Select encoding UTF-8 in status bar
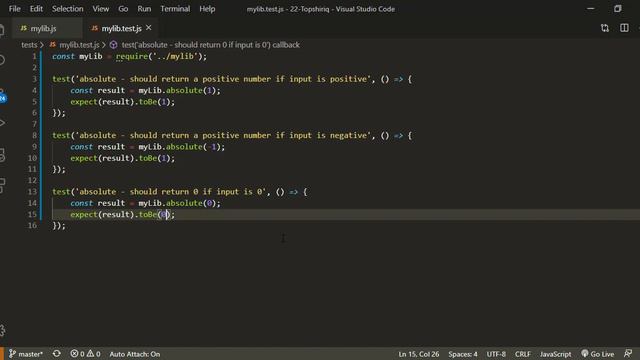Viewport: 640px width, 360px height. click(496, 354)
